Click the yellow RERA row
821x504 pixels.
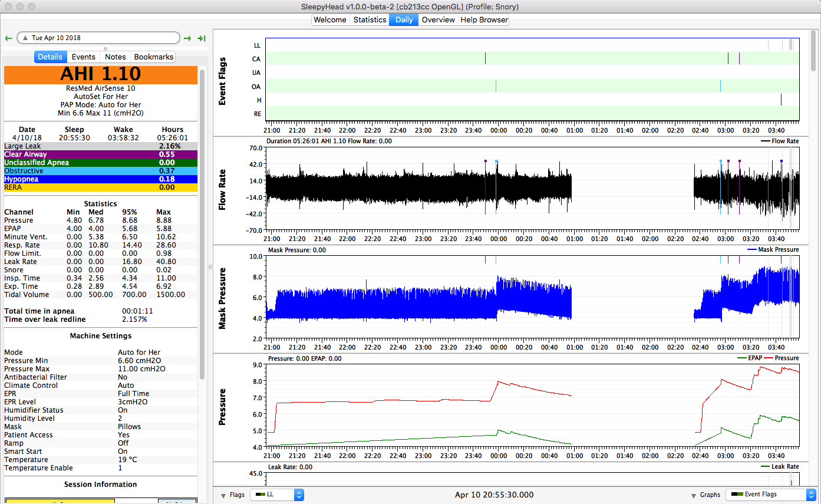pyautogui.click(x=101, y=187)
